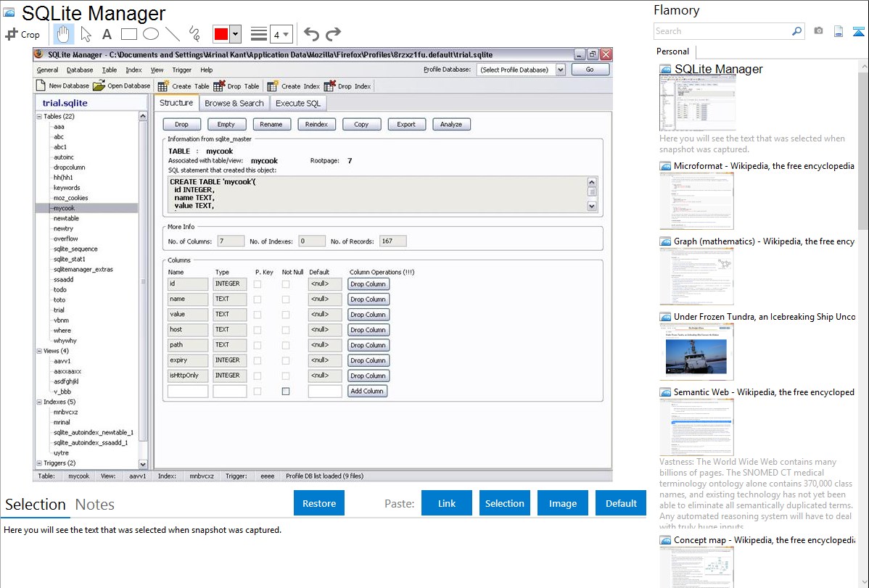Choose the text annotation tool
The width and height of the screenshot is (869, 588).
pyautogui.click(x=107, y=34)
